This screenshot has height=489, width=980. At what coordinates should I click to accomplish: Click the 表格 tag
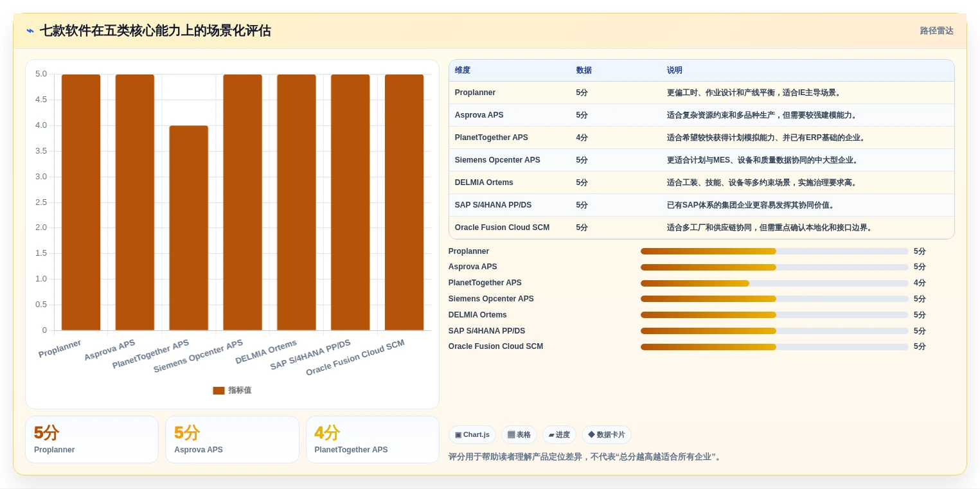click(519, 434)
